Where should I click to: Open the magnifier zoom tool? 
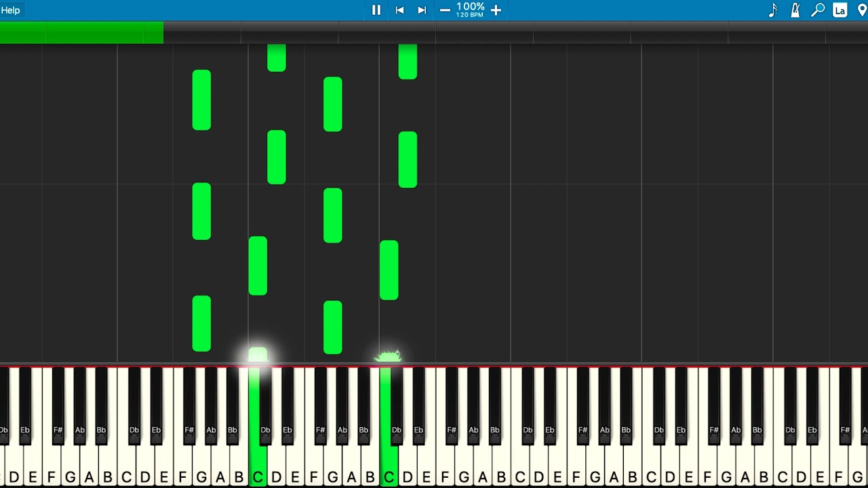pyautogui.click(x=818, y=10)
